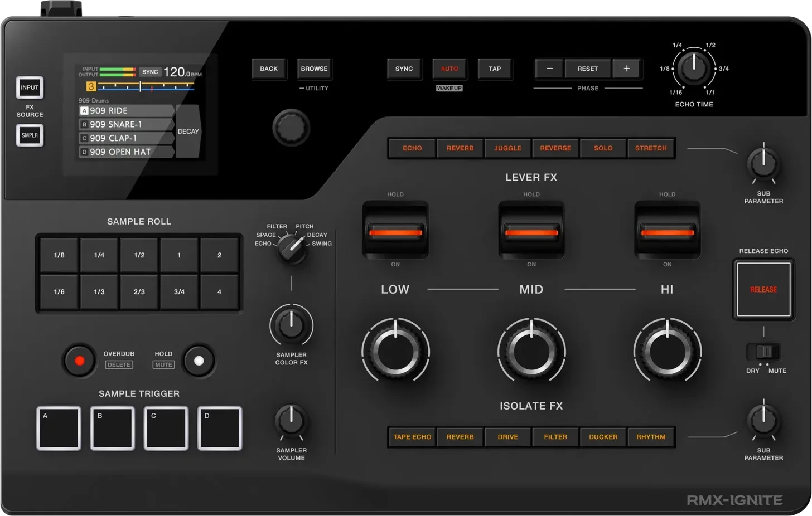Image resolution: width=812 pixels, height=516 pixels.
Task: Click the Isolate FX sub parameter knob
Action: tap(763, 420)
